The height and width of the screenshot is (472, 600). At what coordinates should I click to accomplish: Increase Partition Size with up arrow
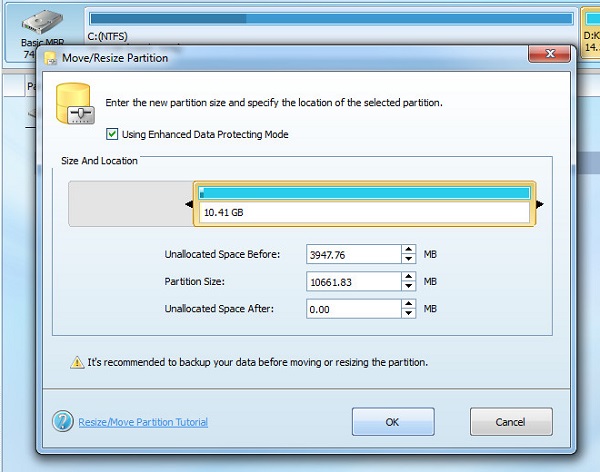[408, 277]
